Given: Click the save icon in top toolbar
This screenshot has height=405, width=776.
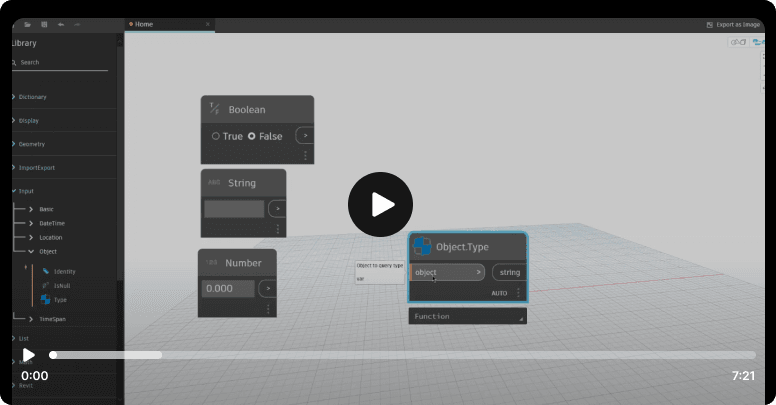Looking at the screenshot, I should 44,24.
